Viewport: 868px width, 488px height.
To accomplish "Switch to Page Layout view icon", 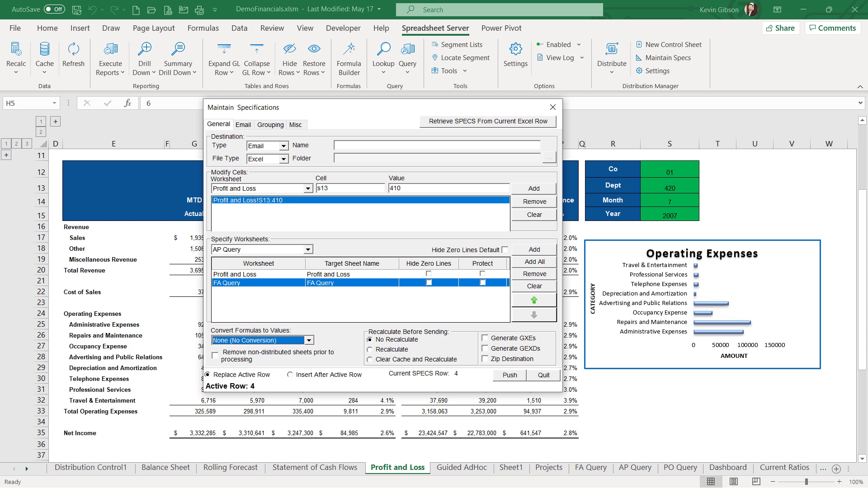I will pos(734,482).
